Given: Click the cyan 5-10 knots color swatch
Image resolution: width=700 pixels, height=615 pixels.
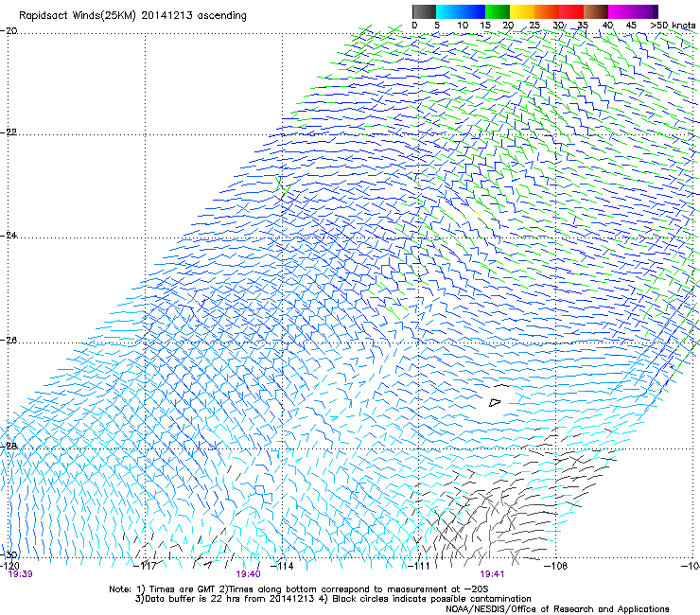Looking at the screenshot, I should coord(448,11).
